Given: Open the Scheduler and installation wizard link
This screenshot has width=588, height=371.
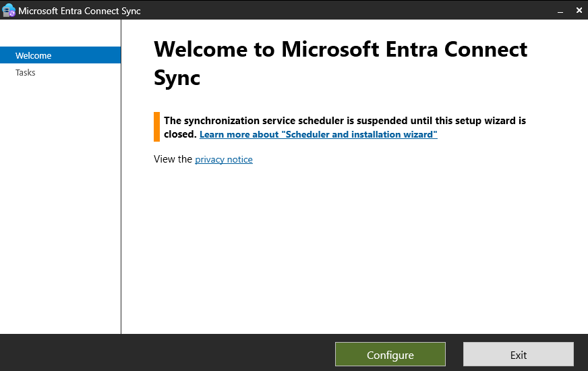Looking at the screenshot, I should [x=318, y=134].
